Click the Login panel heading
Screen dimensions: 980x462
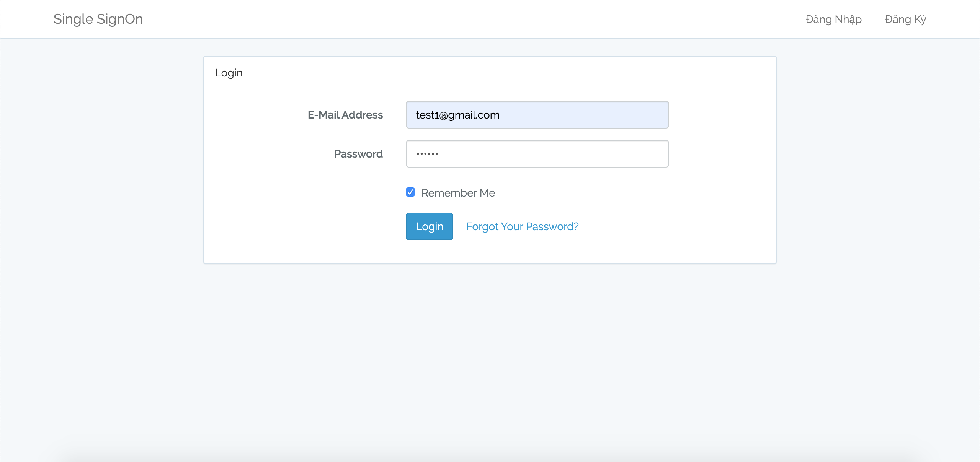point(229,73)
